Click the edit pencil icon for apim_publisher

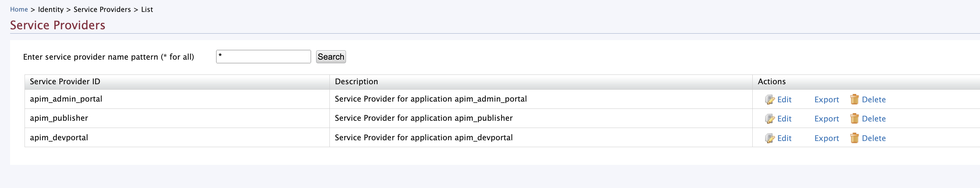coord(770,119)
